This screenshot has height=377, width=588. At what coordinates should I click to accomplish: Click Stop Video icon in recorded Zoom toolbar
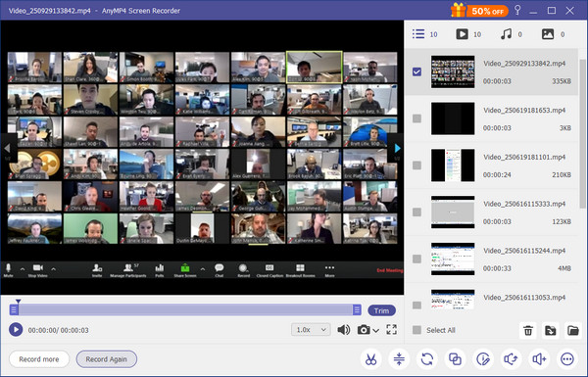(x=37, y=270)
